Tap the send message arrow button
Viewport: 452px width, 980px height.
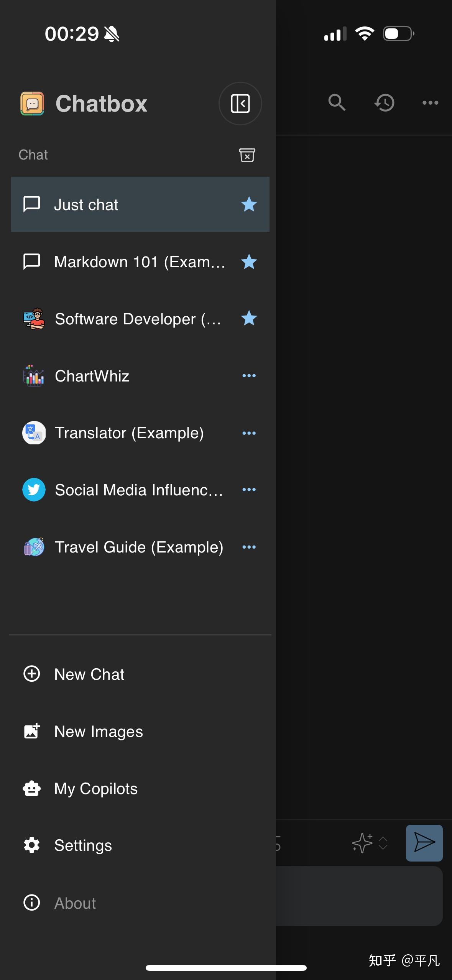[424, 843]
